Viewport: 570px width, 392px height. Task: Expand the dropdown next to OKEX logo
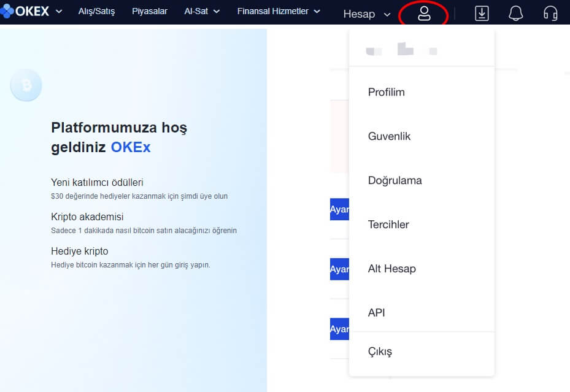[x=59, y=12]
